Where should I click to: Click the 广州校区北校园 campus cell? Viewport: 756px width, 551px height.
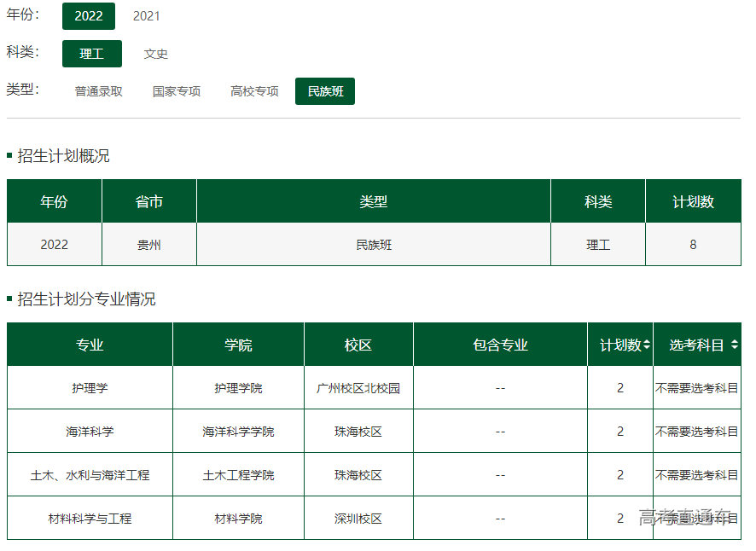tap(358, 388)
